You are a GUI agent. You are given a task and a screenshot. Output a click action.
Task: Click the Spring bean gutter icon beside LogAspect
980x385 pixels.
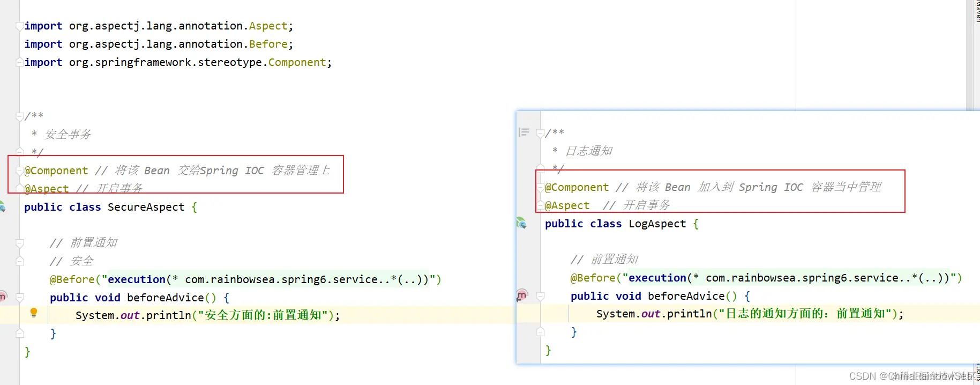521,223
